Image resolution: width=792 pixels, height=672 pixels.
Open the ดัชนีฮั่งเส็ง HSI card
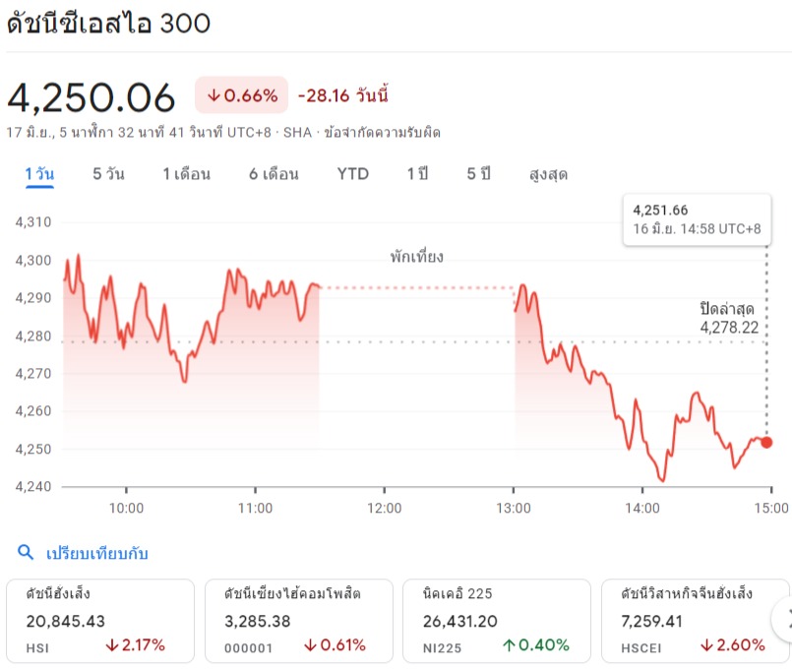[x=99, y=620]
